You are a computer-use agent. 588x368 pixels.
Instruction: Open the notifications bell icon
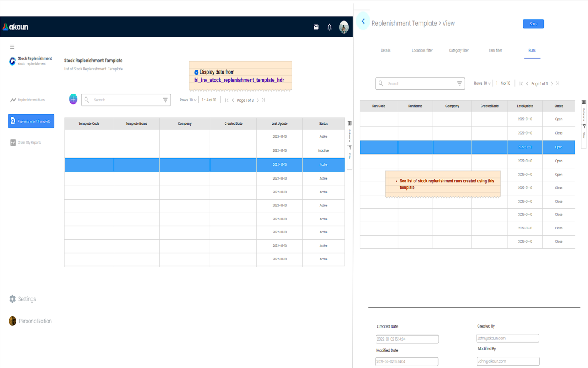[330, 27]
